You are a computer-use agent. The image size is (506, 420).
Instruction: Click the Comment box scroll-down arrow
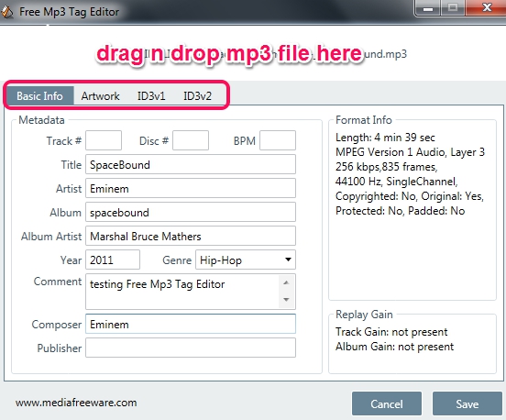(x=286, y=300)
